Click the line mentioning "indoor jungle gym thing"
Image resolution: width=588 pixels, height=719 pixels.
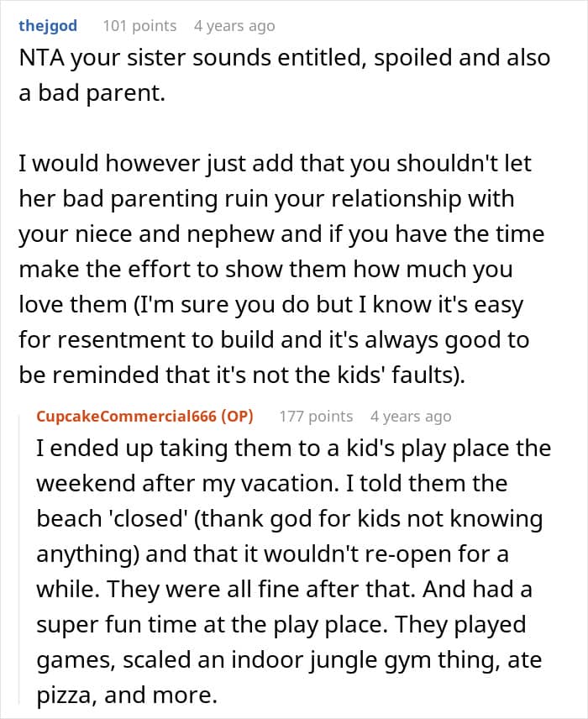click(x=289, y=660)
